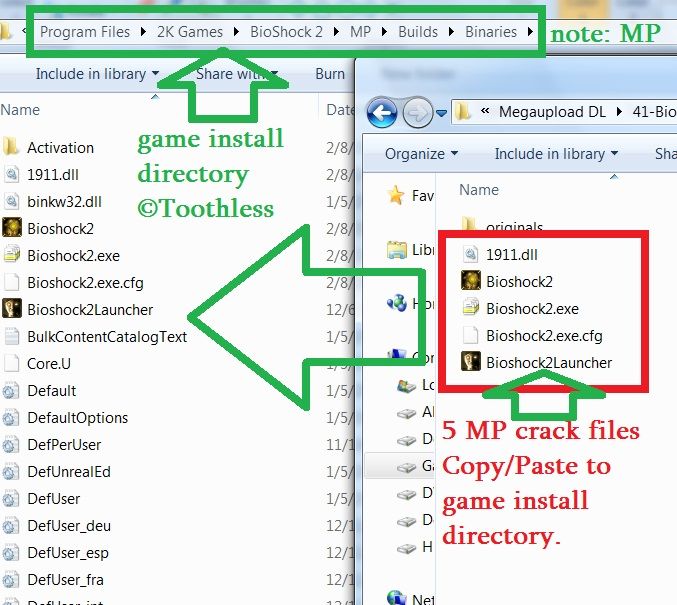Go back using the blue Back button
Screen dimensions: 677x605
click(382, 112)
